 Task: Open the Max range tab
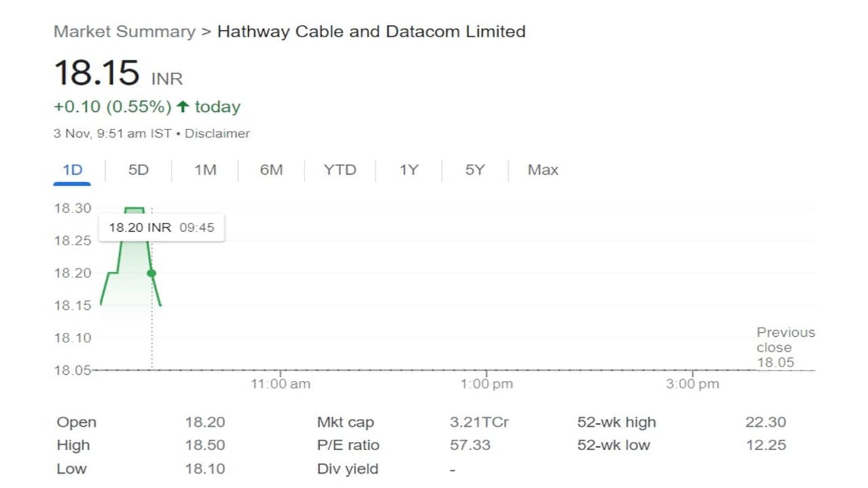coord(542,170)
